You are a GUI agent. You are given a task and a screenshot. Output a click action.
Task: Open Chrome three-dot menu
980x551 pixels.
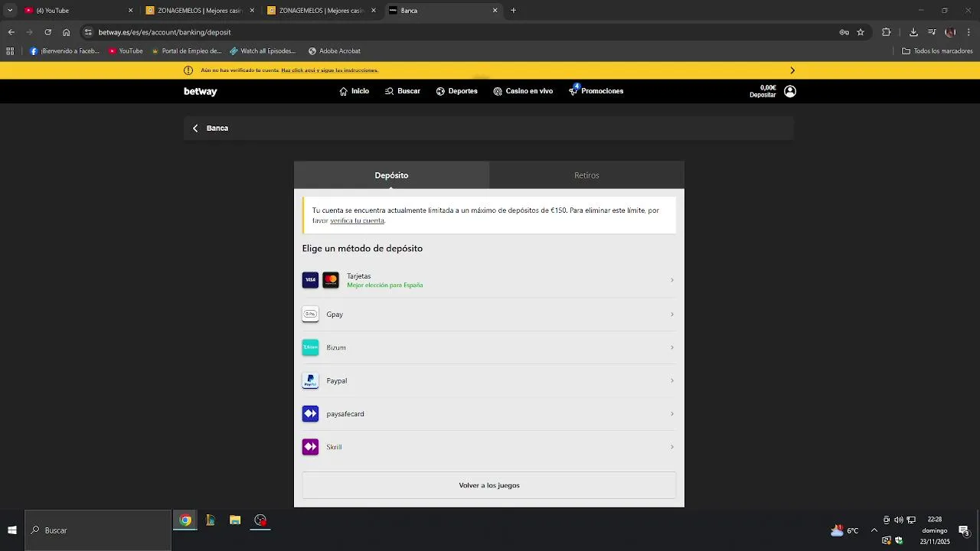969,32
